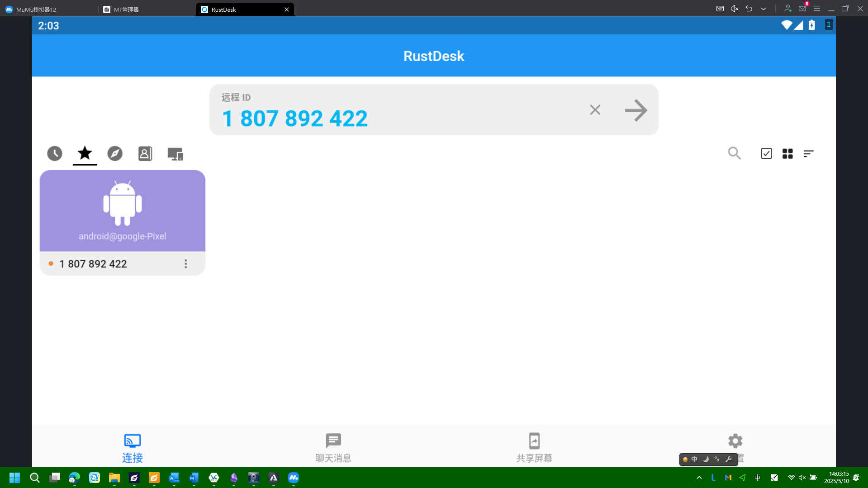Screen dimensions: 868x488
Task: Open the discovered devices compass tab
Action: [115, 154]
